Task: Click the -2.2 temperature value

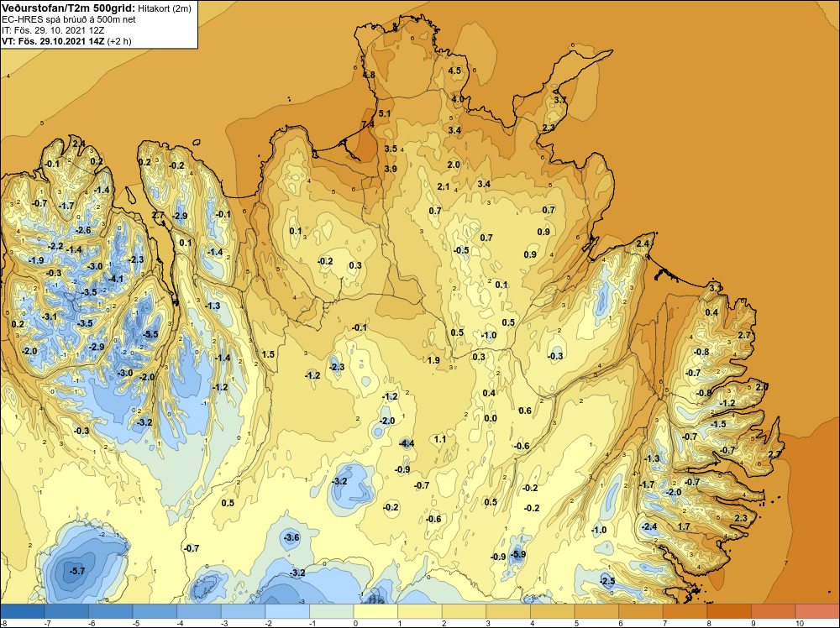Action: point(55,247)
